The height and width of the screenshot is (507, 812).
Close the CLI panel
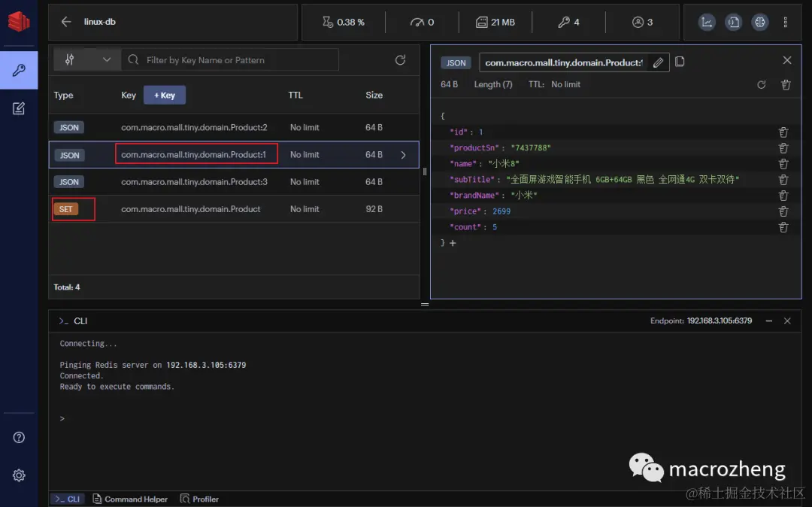pos(787,321)
